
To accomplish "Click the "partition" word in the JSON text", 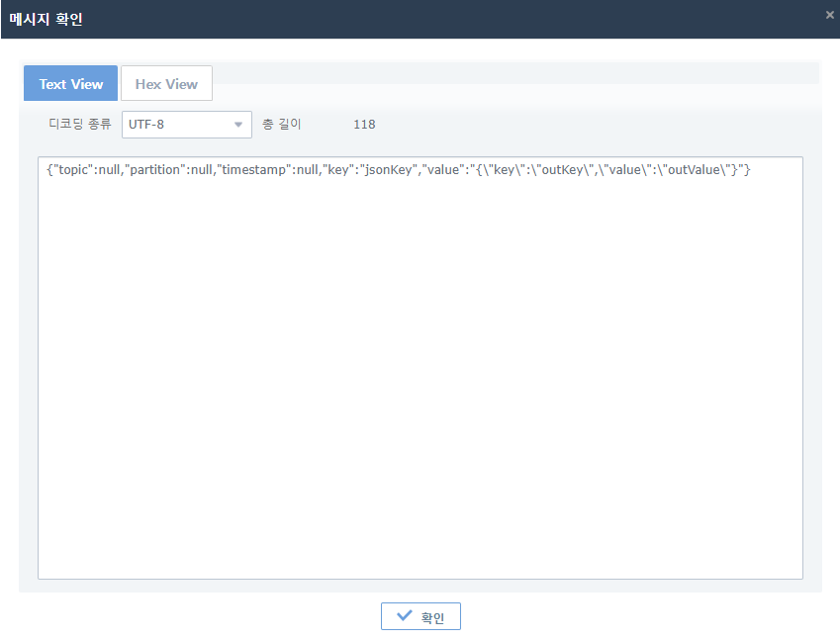I will tap(156, 170).
